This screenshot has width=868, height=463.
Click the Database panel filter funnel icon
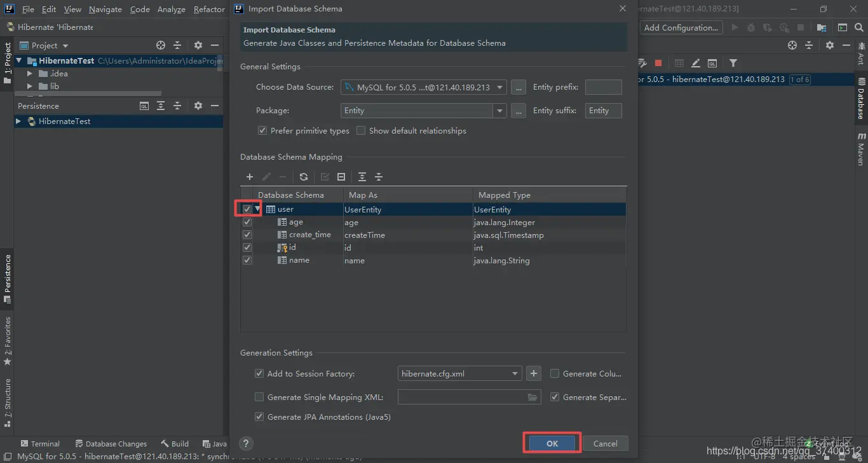pyautogui.click(x=733, y=63)
